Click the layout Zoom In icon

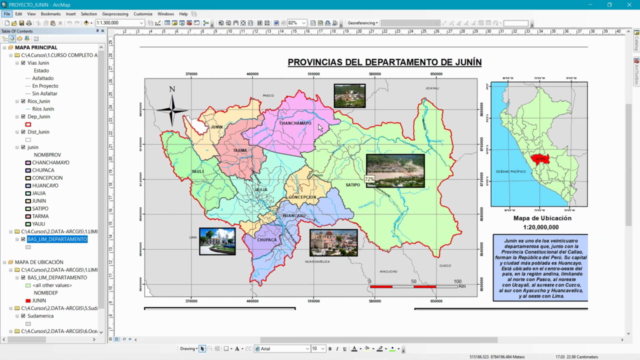coord(221,23)
